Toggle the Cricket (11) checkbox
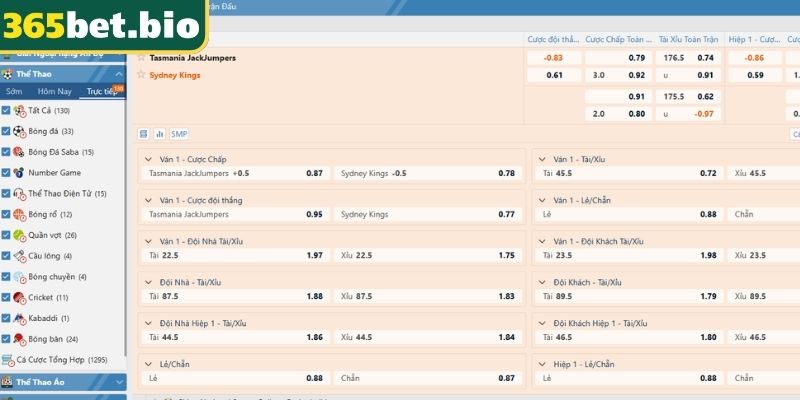The width and height of the screenshot is (800, 400). pyautogui.click(x=6, y=297)
